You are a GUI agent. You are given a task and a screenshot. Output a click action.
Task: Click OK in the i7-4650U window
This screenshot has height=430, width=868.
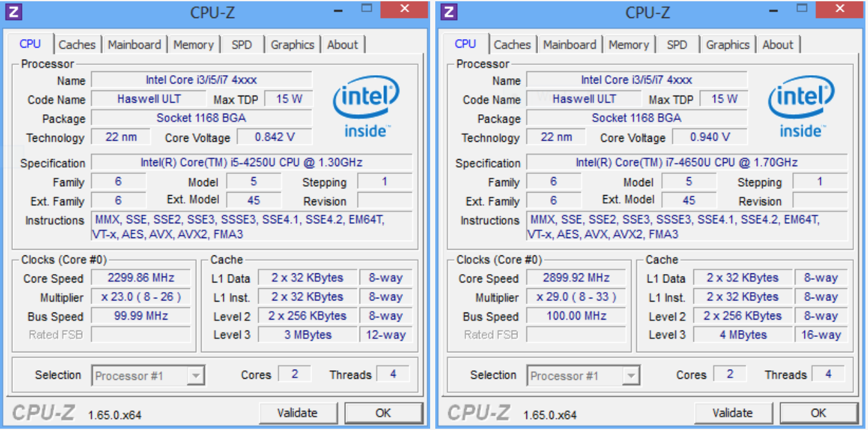tap(819, 413)
